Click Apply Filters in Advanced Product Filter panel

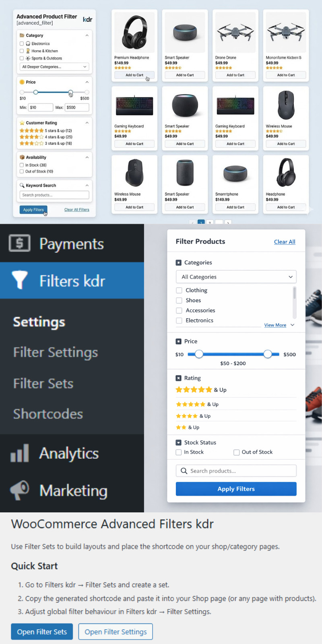[33, 210]
